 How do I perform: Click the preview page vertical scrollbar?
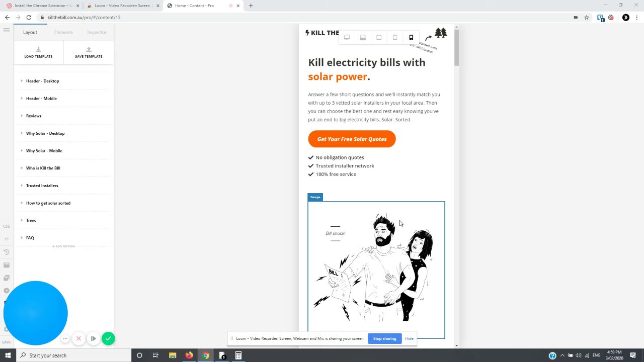456,48
